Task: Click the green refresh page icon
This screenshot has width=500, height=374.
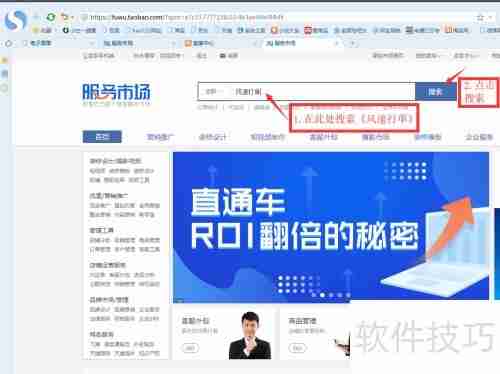Action: (x=51, y=17)
